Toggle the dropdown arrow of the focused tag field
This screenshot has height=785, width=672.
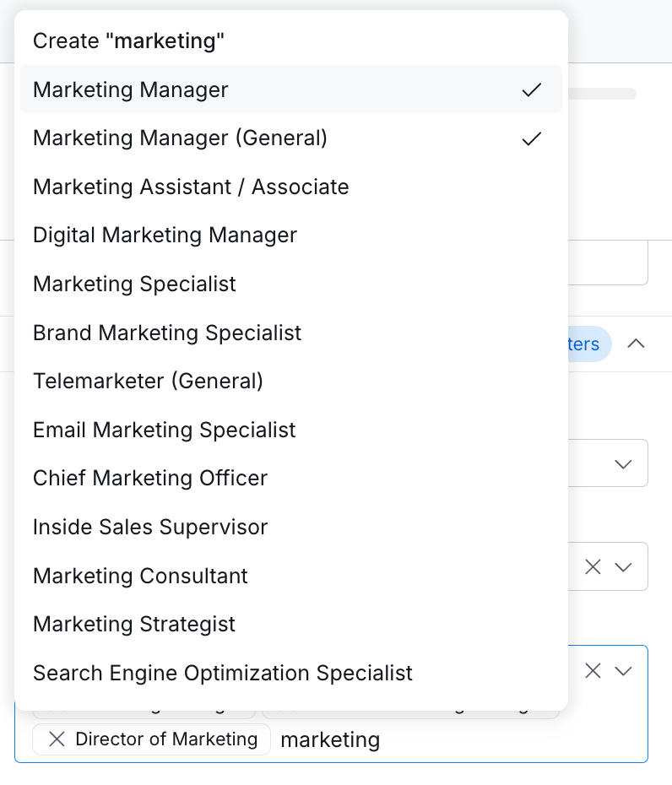(624, 671)
